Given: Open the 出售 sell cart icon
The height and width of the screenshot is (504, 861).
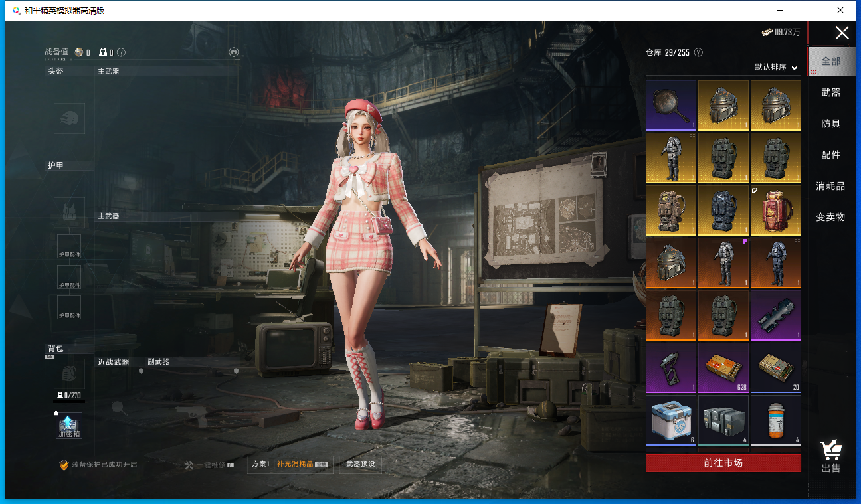Looking at the screenshot, I should click(x=830, y=456).
